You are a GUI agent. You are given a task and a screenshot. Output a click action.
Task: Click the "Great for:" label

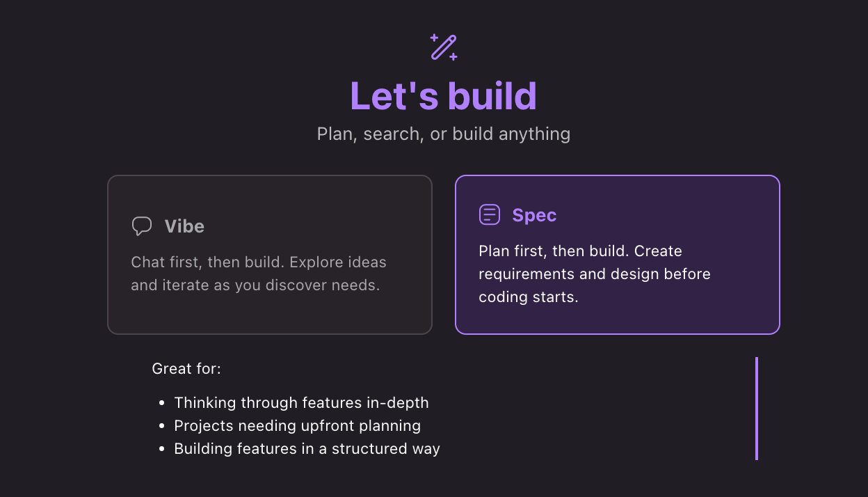pos(186,368)
